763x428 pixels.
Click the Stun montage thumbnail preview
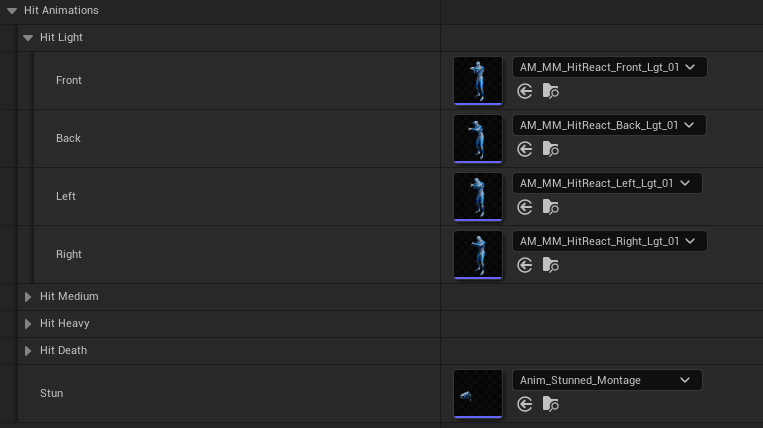[x=478, y=393]
